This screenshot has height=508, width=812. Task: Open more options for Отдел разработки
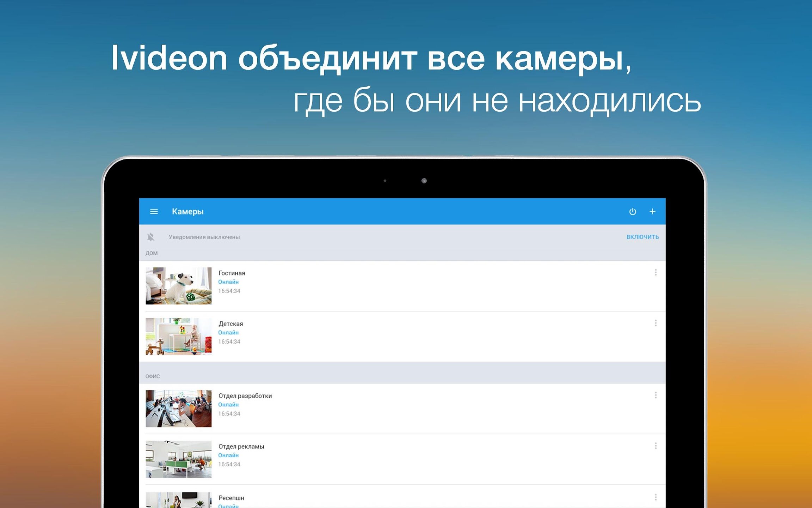[656, 395]
